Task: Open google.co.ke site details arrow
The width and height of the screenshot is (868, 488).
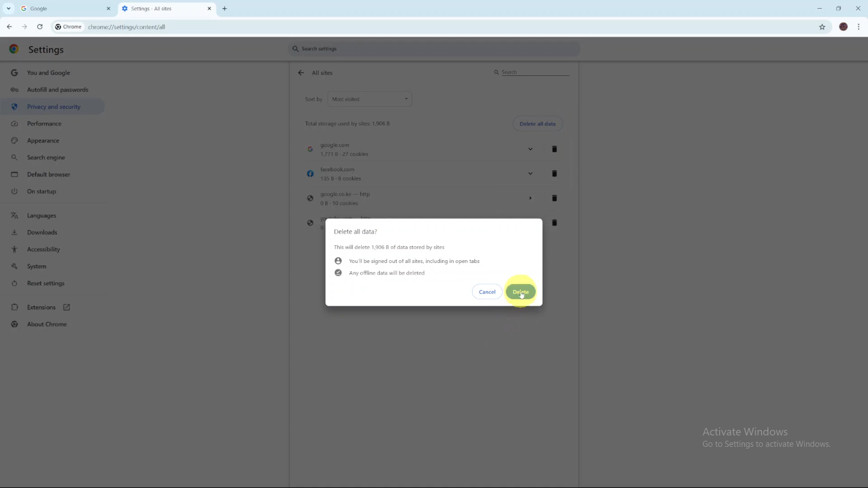Action: 530,198
